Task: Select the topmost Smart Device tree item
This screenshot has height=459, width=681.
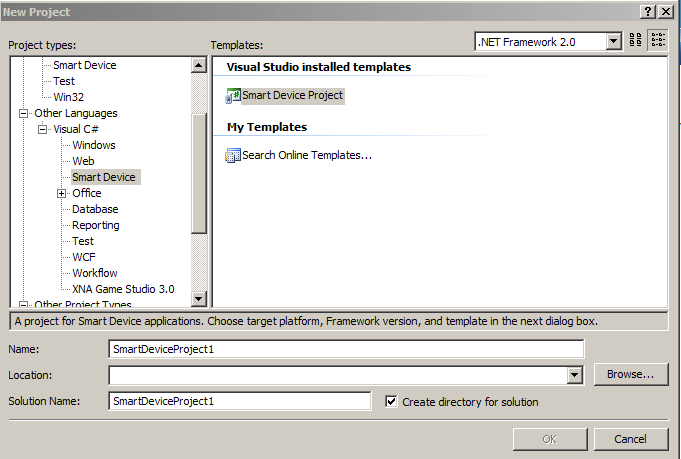Action: [85, 66]
